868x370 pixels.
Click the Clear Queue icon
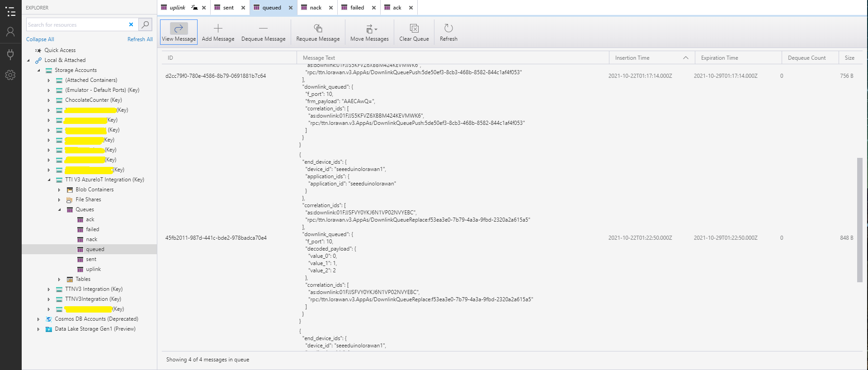pos(414,28)
